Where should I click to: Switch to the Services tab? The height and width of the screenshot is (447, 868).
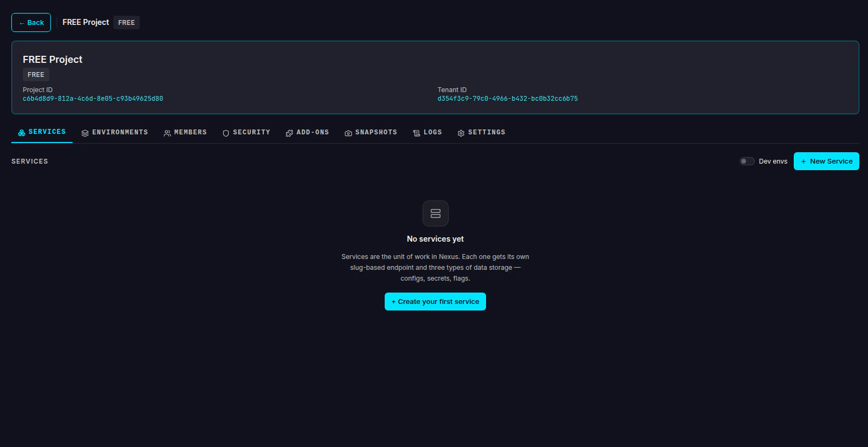click(x=42, y=132)
